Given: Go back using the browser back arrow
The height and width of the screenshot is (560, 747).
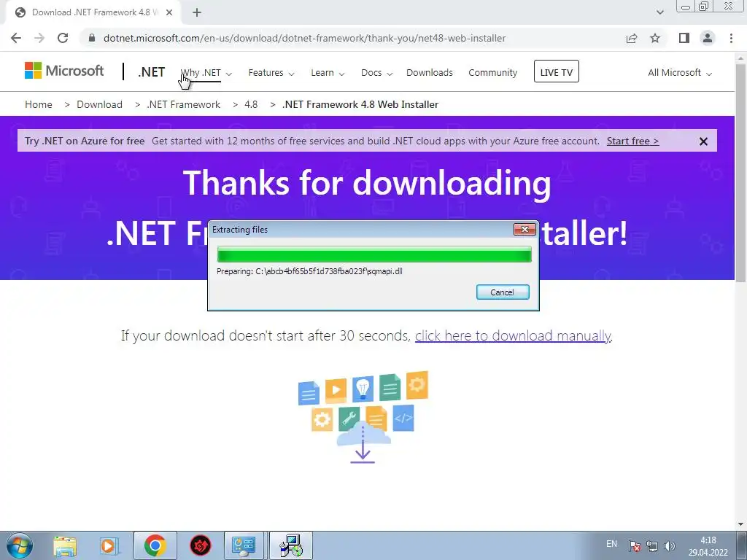Looking at the screenshot, I should (16, 38).
